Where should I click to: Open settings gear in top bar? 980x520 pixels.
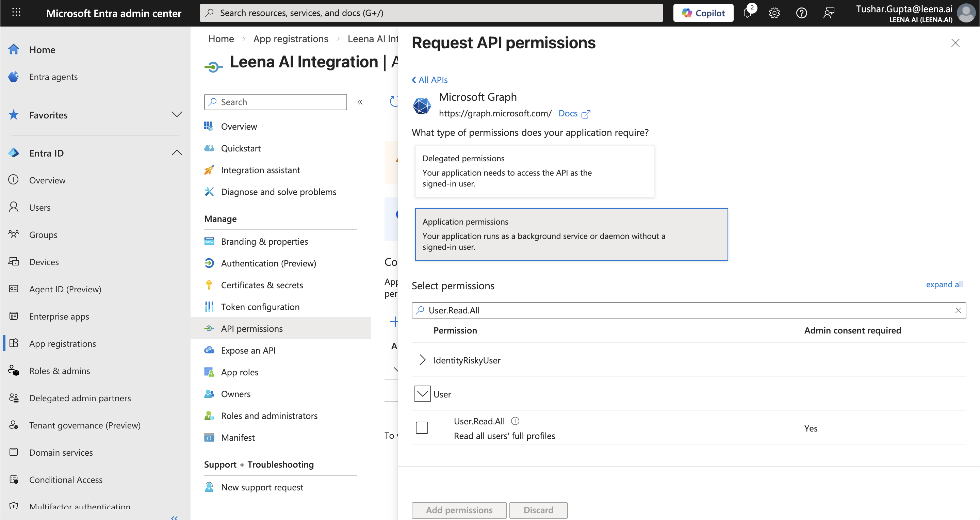point(774,13)
